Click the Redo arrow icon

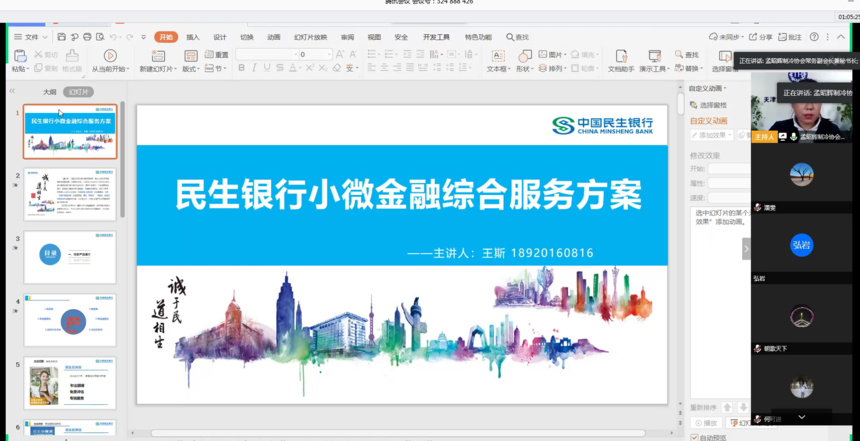coord(129,37)
